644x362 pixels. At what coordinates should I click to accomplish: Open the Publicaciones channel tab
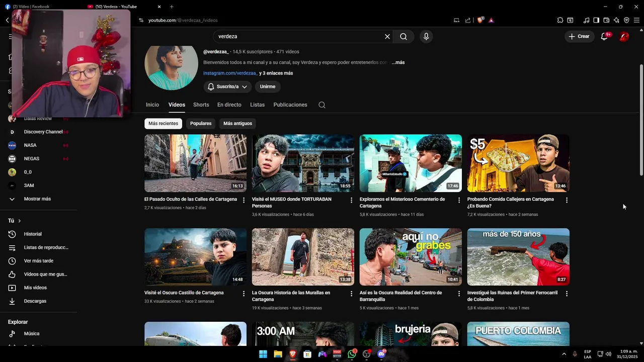point(290,105)
